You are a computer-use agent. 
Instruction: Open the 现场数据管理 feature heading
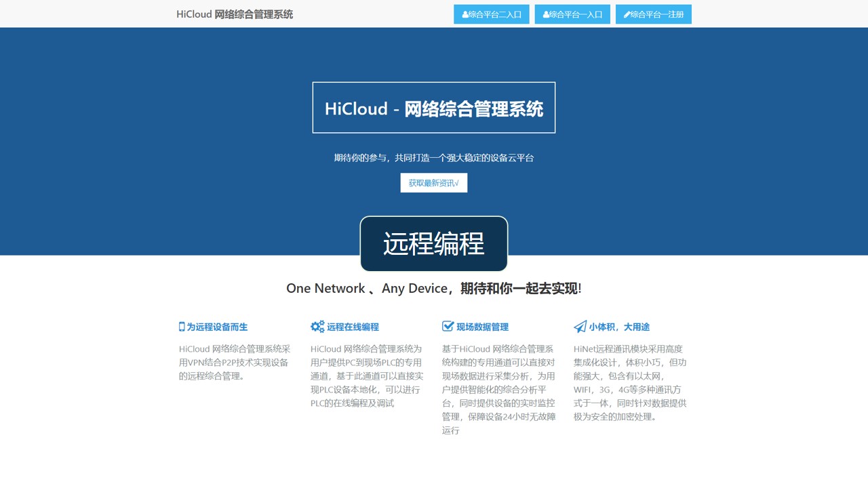pos(482,327)
